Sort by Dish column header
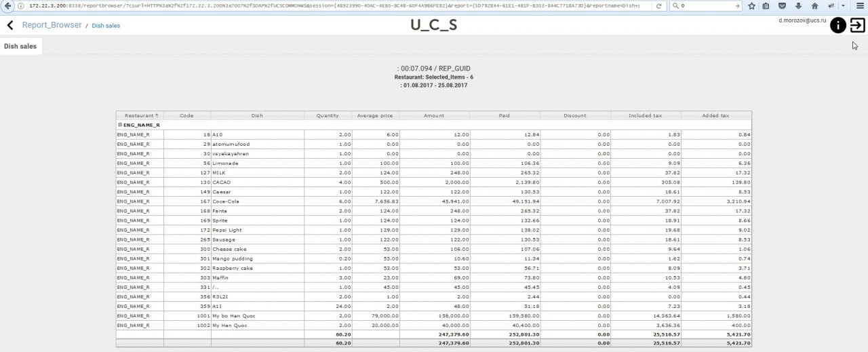 click(x=257, y=115)
